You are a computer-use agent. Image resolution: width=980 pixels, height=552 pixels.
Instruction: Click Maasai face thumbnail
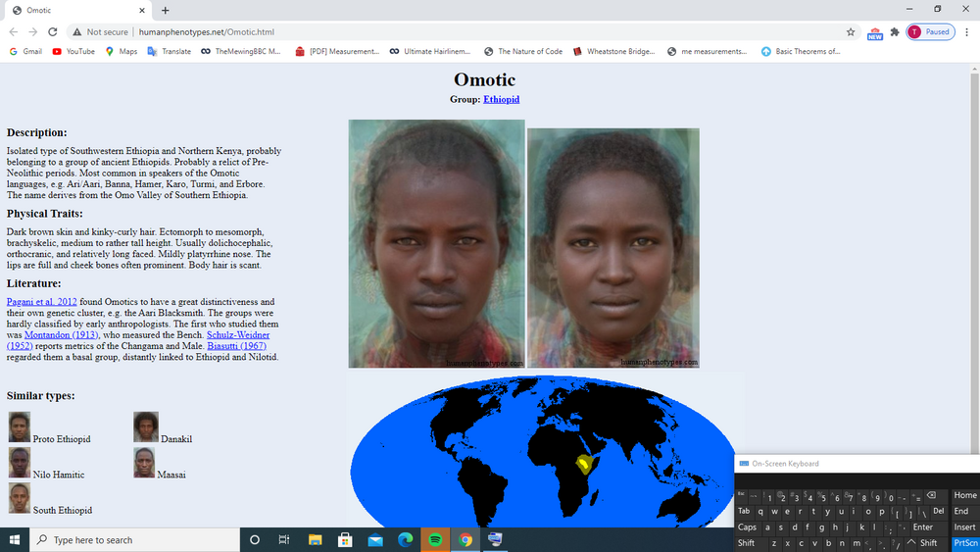pos(144,463)
